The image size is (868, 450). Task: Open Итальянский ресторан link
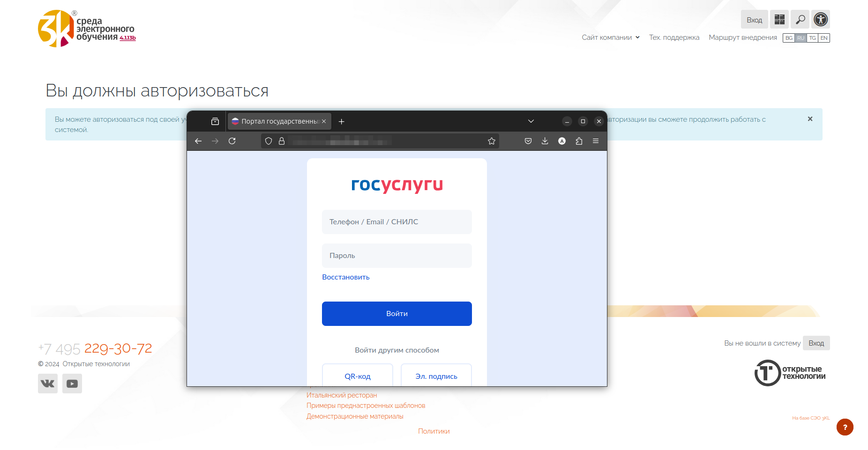coord(342,395)
